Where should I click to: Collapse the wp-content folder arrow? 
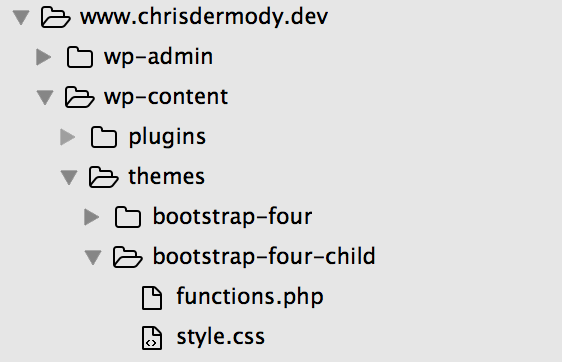(45, 97)
